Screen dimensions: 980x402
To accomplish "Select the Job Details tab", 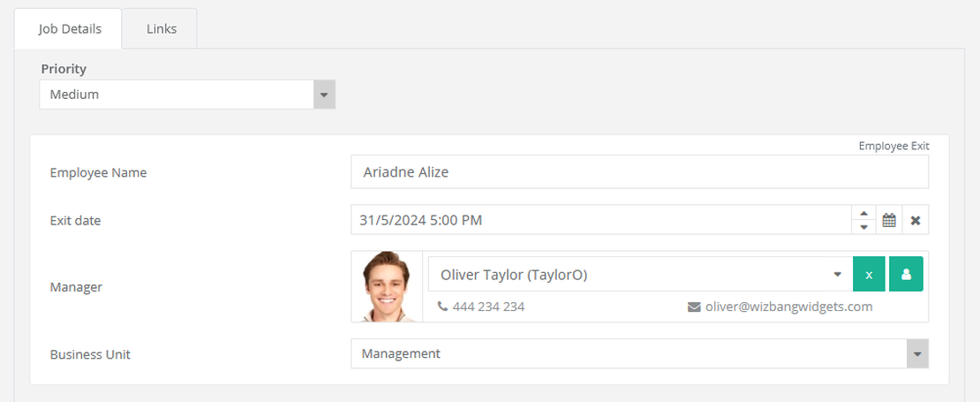I will click(x=70, y=29).
